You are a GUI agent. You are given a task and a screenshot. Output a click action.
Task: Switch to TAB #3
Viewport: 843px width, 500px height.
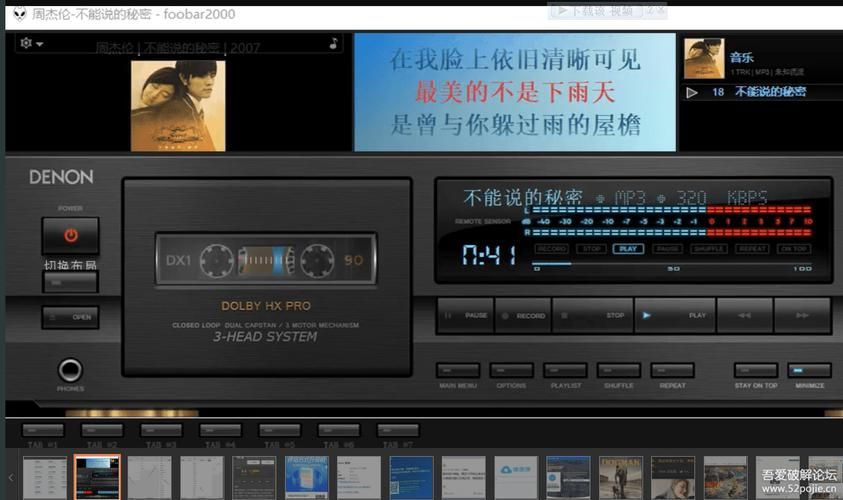[161, 431]
